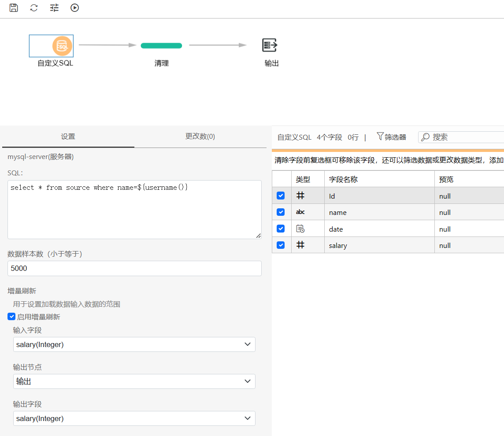
Task: Select the 自定义SQL node icon
Action: coord(62,46)
